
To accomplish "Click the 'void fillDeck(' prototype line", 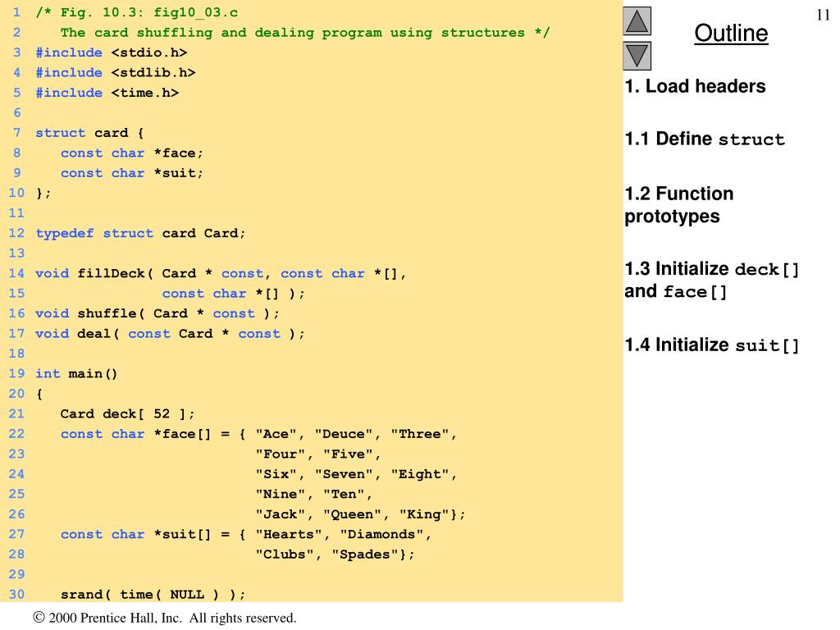I will [221, 274].
